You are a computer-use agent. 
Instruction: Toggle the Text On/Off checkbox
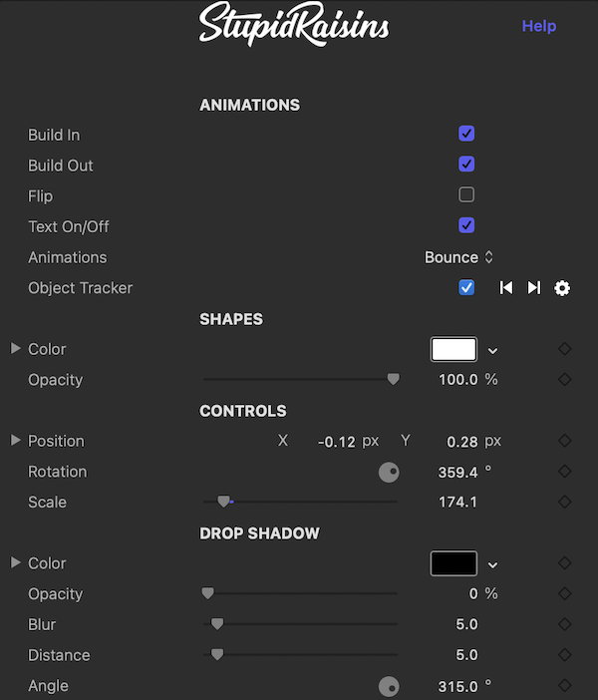click(466, 225)
